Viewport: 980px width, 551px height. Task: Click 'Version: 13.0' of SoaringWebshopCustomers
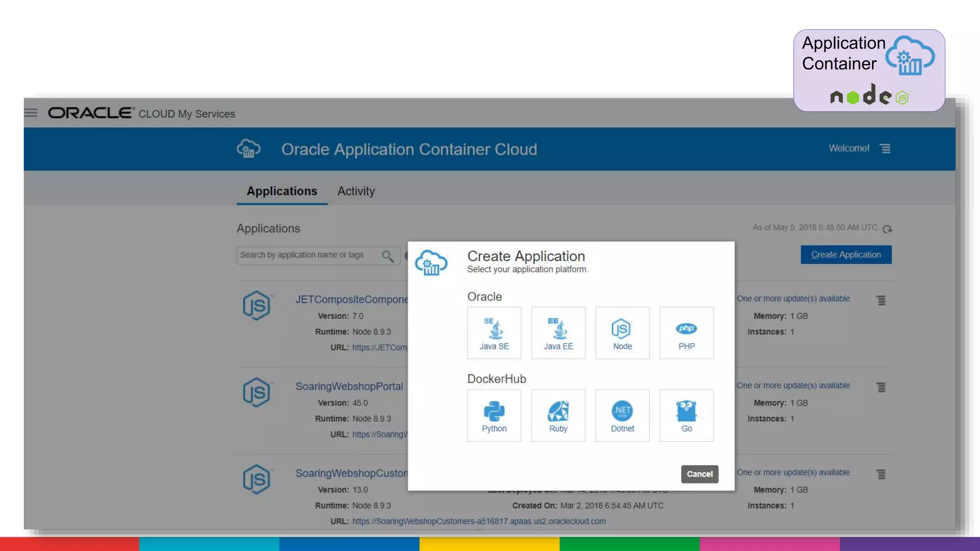coord(343,490)
